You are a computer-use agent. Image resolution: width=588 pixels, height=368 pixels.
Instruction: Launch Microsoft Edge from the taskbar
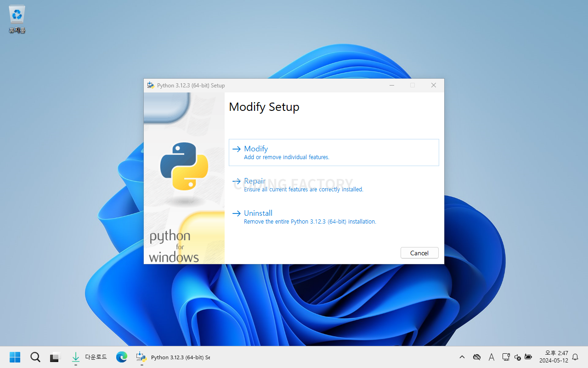tap(121, 357)
